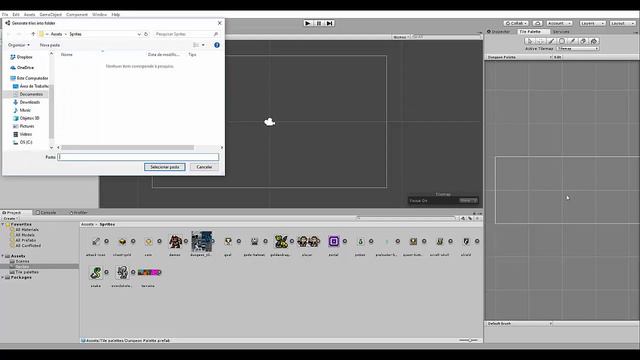This screenshot has width=640, height=360.
Task: Select Downloads in dialog sidebar
Action: coord(27,102)
